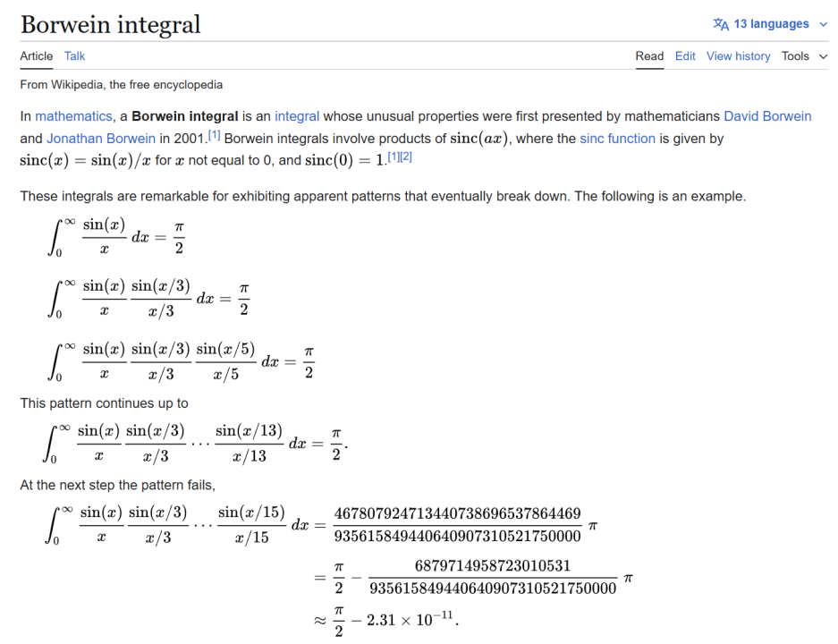Image resolution: width=838 pixels, height=644 pixels.
Task: Open the View history tab
Action: point(738,56)
